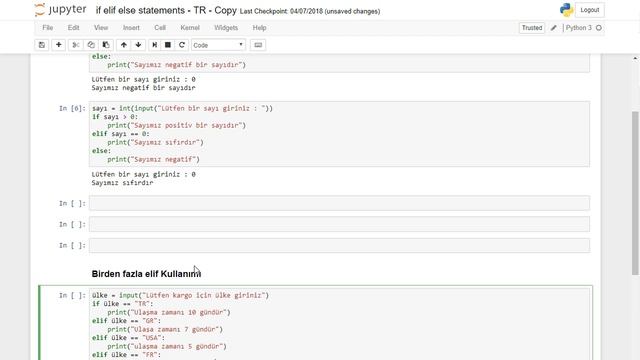Select the 'Birden fazla elif Kullanımı' heading

[146, 274]
